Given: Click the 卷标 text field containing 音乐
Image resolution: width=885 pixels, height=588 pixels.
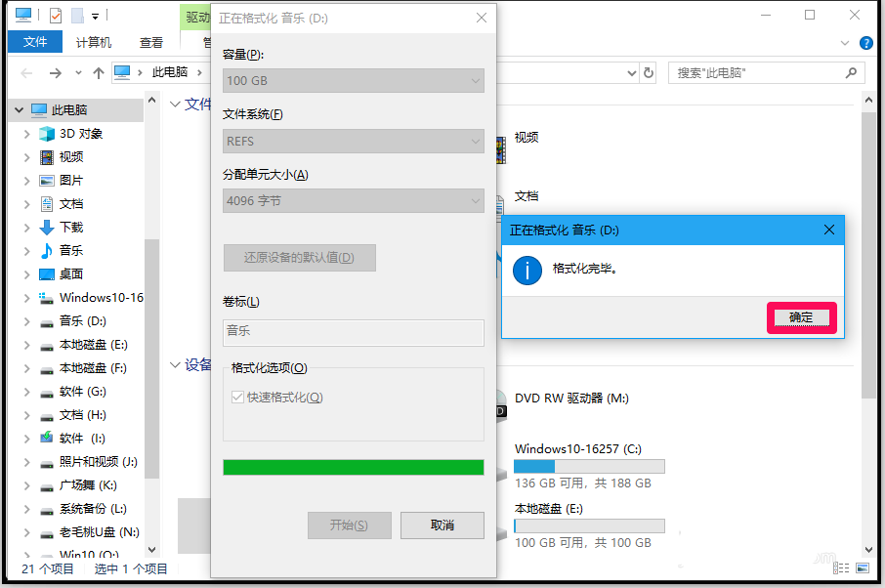Looking at the screenshot, I should [x=354, y=332].
